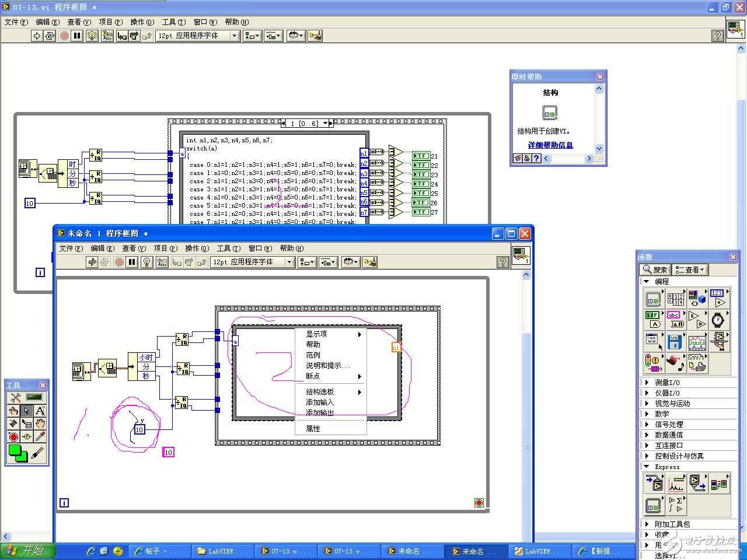Open the File I/O floppy disk palette
This screenshot has width=747, height=560.
pyautogui.click(x=675, y=341)
